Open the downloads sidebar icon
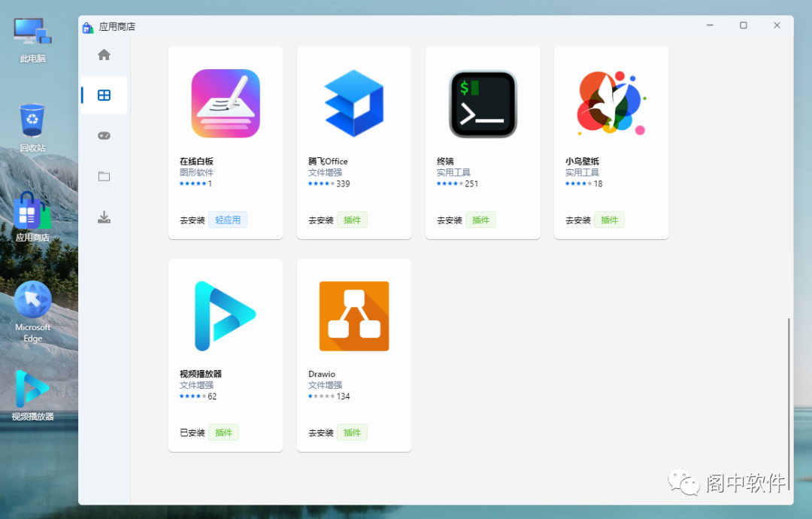Viewport: 812px width, 519px height. click(x=104, y=217)
